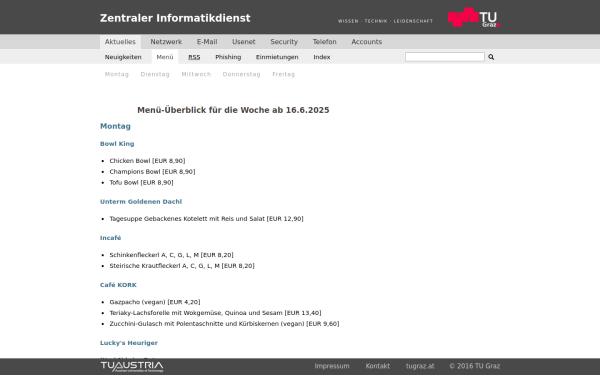The width and height of the screenshot is (600, 375).
Task: Click the Zentraler Informatikdienst title
Action: (x=175, y=18)
